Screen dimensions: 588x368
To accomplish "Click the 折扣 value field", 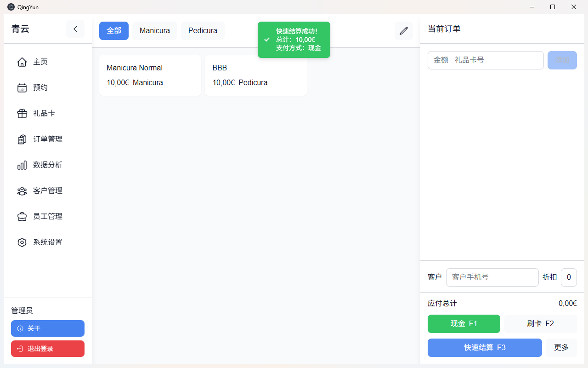I will 569,277.
